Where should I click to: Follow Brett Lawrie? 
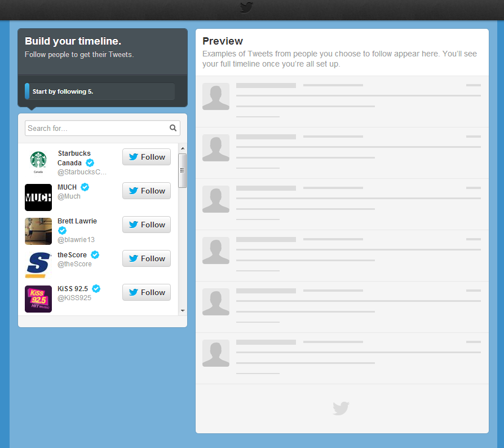[x=146, y=225]
